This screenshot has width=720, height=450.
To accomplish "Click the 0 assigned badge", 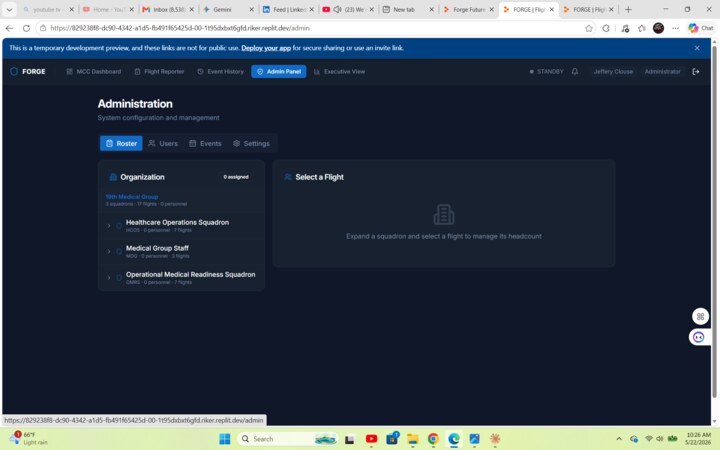I will pos(236,177).
